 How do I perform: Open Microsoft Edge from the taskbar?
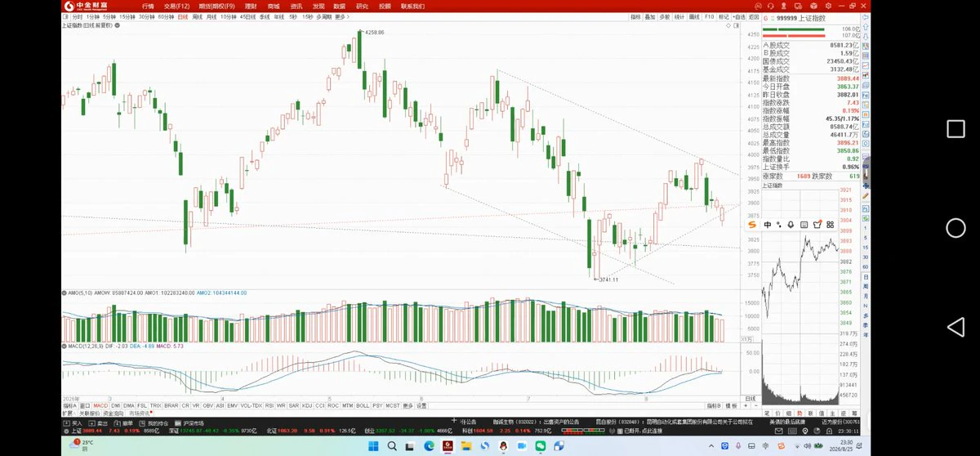pyautogui.click(x=430, y=446)
